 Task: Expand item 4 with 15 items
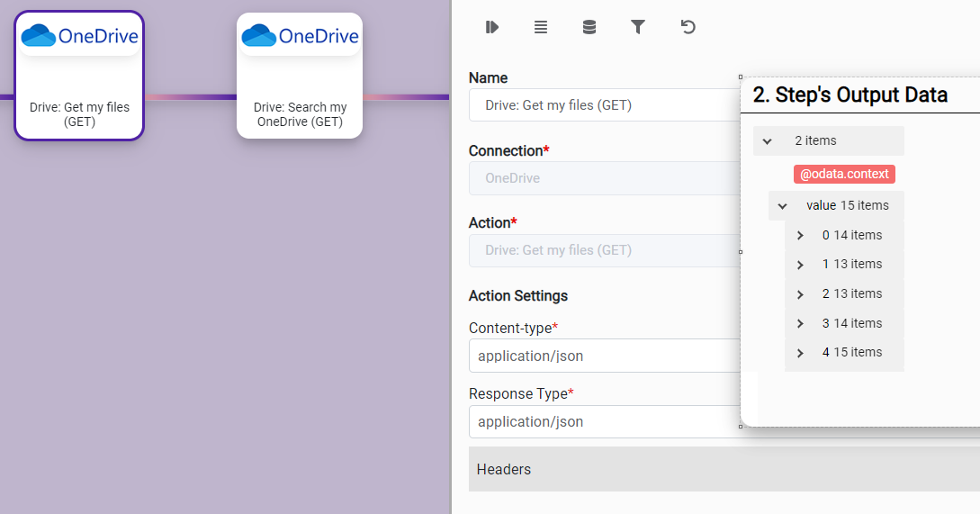[800, 353]
